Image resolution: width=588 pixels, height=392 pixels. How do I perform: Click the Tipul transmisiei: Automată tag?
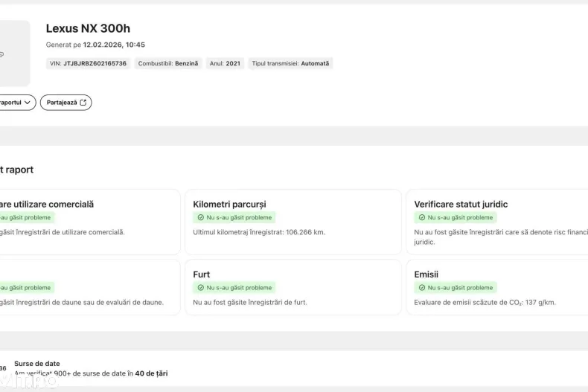click(290, 64)
